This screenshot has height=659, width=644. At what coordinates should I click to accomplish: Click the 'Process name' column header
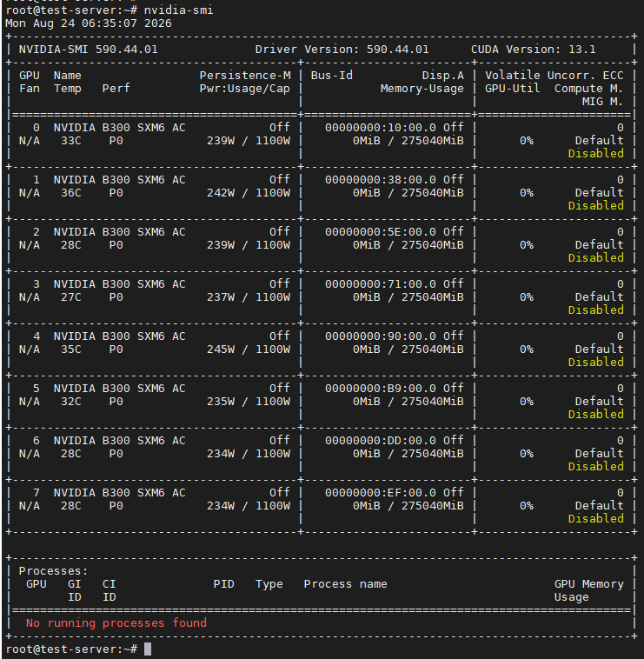point(345,583)
